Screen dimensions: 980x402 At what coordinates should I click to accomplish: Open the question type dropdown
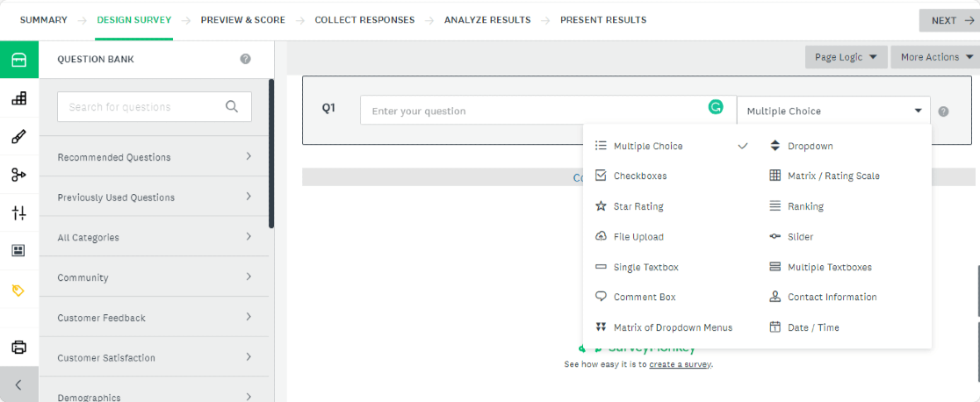pyautogui.click(x=833, y=111)
